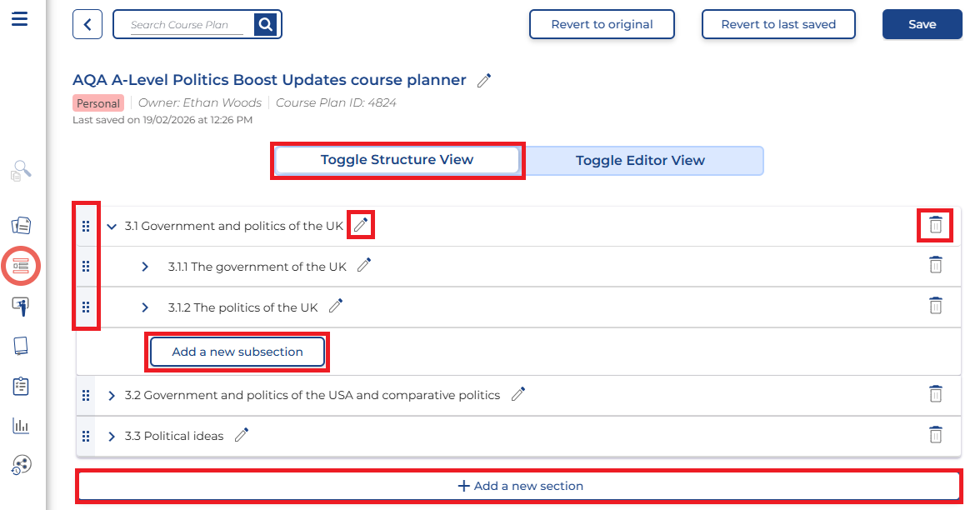The image size is (980, 510).
Task: Open the hamburger menu
Action: (19, 17)
